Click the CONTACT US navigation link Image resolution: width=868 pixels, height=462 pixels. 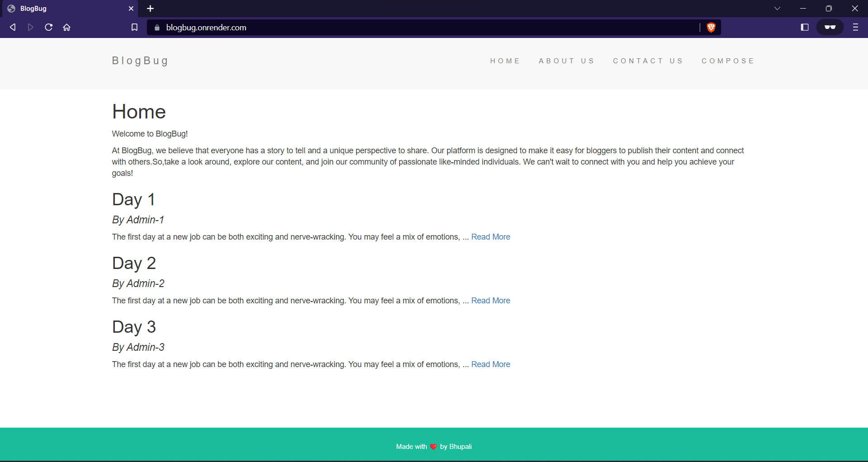(x=648, y=61)
